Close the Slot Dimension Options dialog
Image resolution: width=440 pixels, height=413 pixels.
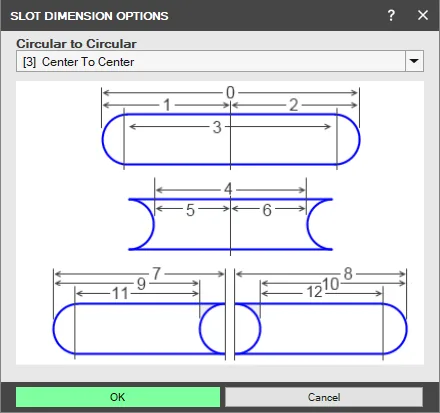pyautogui.click(x=423, y=15)
